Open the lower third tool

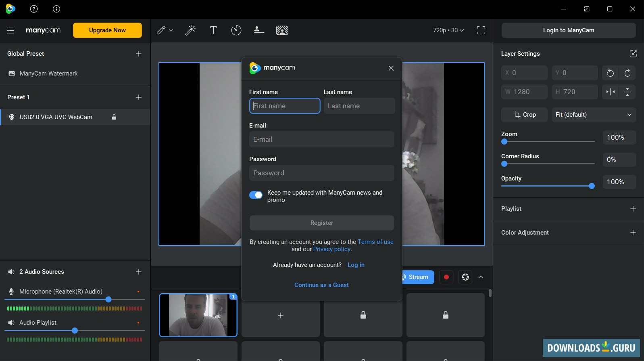click(x=259, y=30)
